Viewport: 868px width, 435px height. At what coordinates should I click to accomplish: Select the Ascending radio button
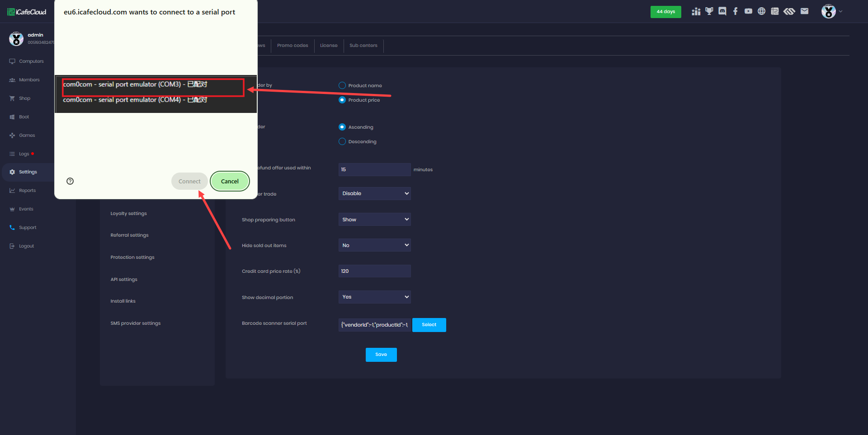(342, 127)
